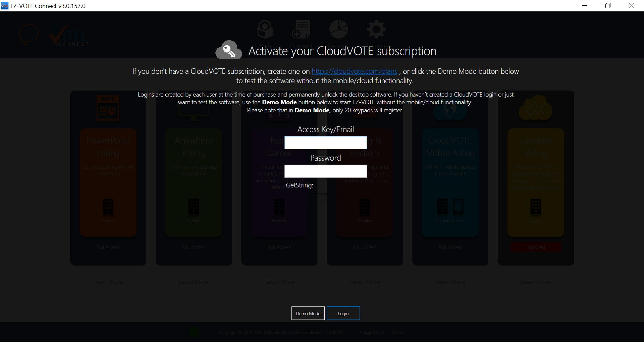
Task: Click the cloud key activation icon
Action: tap(228, 50)
